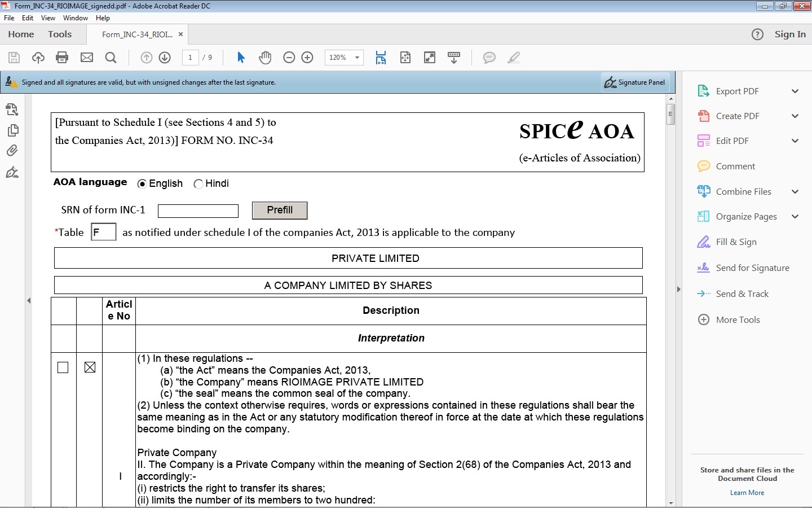This screenshot has width=812, height=508.
Task: Email the document via the envelope icon
Action: pyautogui.click(x=86, y=58)
